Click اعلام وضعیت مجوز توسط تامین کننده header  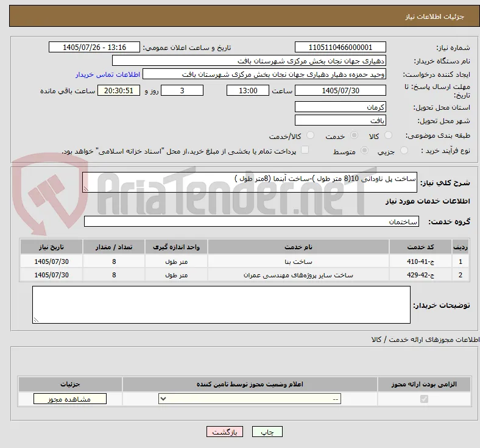(250, 384)
